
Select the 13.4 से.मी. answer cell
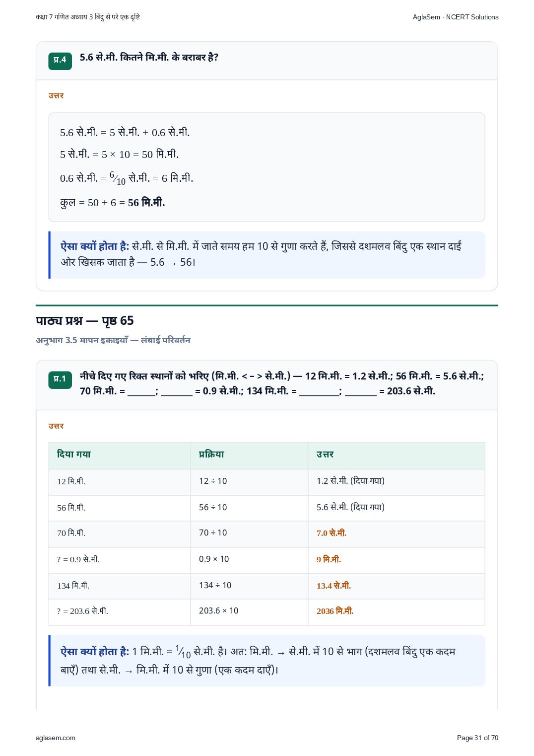[x=396, y=586]
